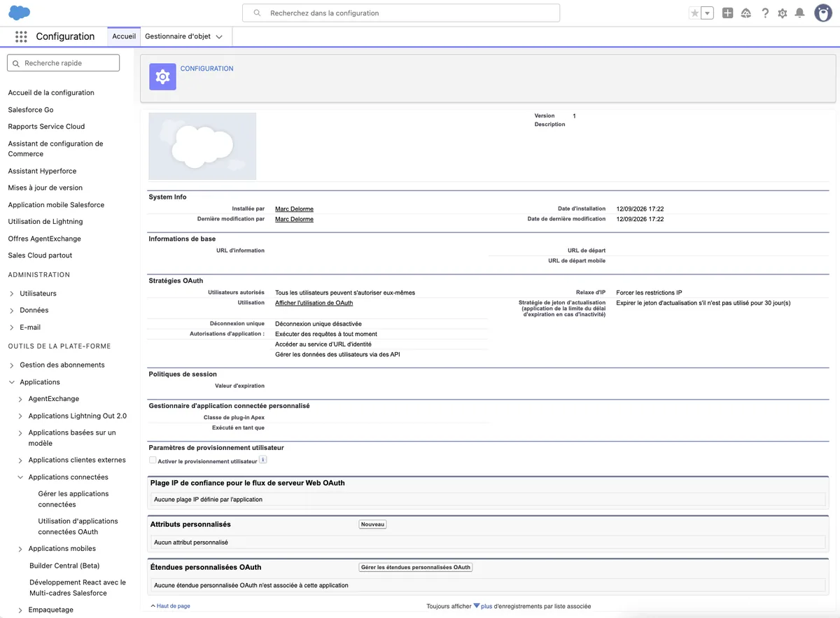Open the favorites list dropdown arrow

click(x=707, y=13)
